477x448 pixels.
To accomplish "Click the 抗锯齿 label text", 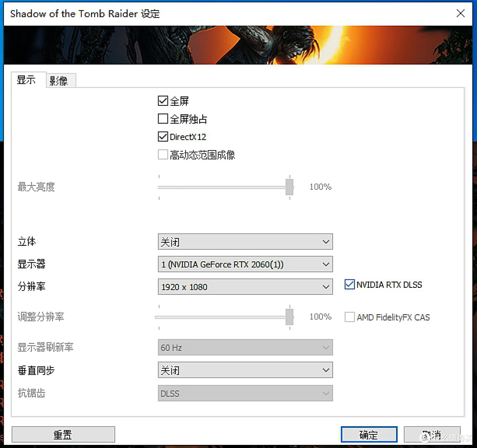I will point(31,393).
